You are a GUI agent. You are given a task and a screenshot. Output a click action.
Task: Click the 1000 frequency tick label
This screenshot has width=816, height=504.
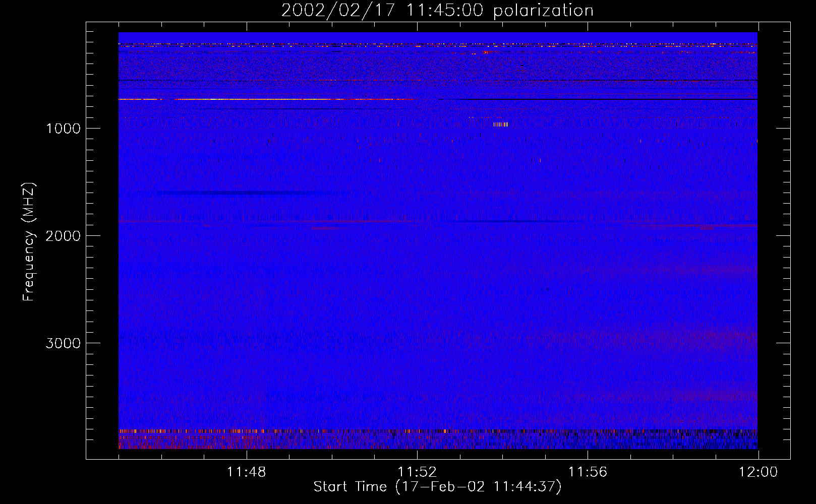(x=63, y=129)
